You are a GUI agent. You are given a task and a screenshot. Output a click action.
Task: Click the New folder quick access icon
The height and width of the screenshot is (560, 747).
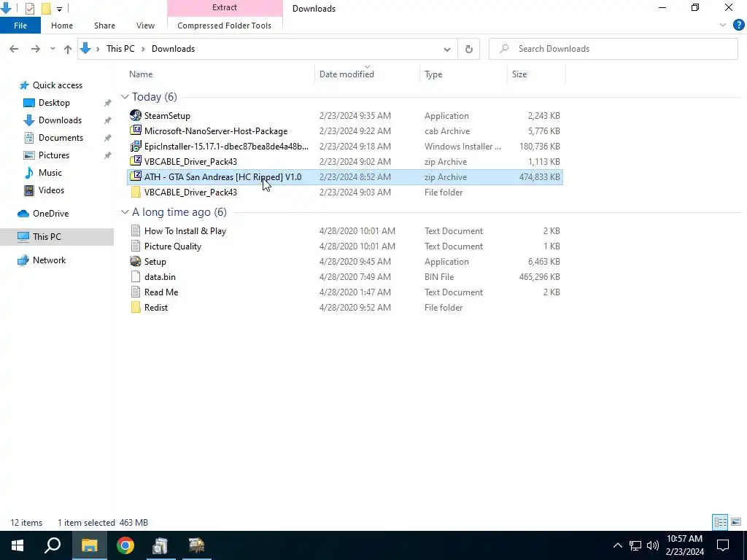click(x=46, y=8)
